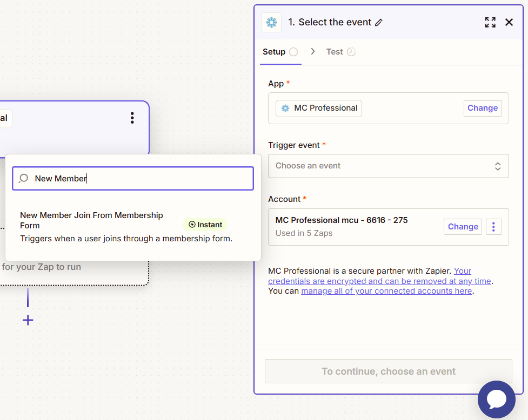This screenshot has width=528, height=420.
Task: Open the Choose an event dropdown
Action: point(388,166)
